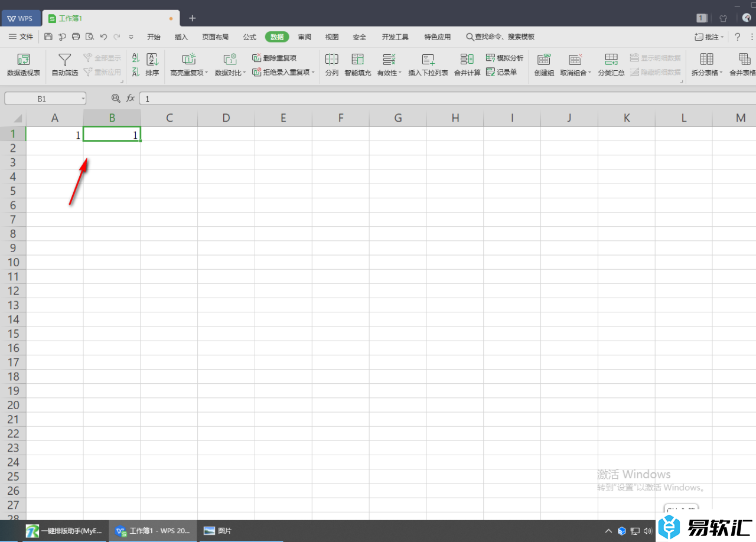Click the taskbar show hidden icons chevron
756x542 pixels.
(x=608, y=531)
